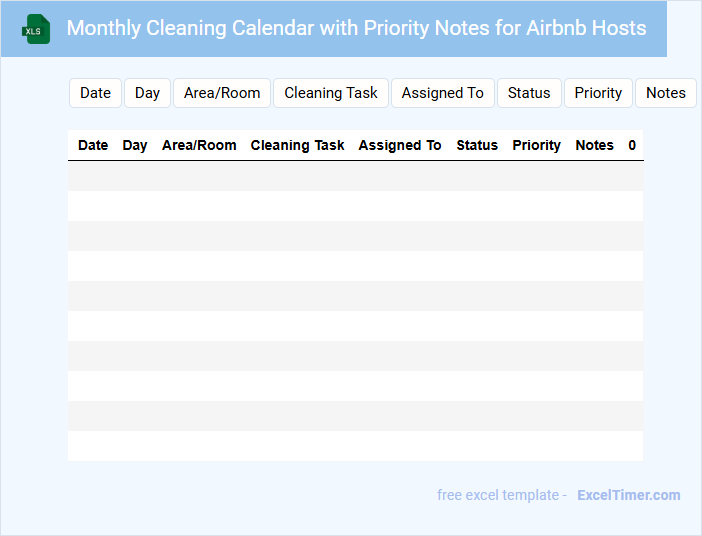The image size is (702, 536).
Task: Click the first empty table row
Action: [x=355, y=176]
